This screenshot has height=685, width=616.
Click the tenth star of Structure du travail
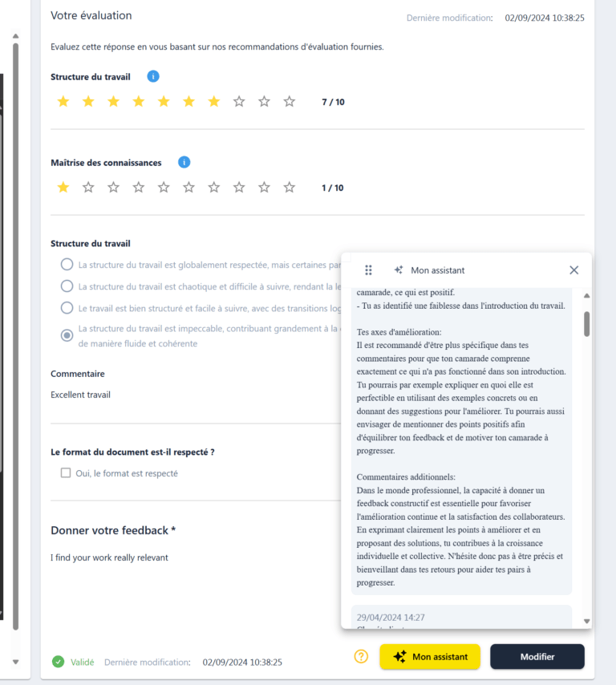coord(290,102)
